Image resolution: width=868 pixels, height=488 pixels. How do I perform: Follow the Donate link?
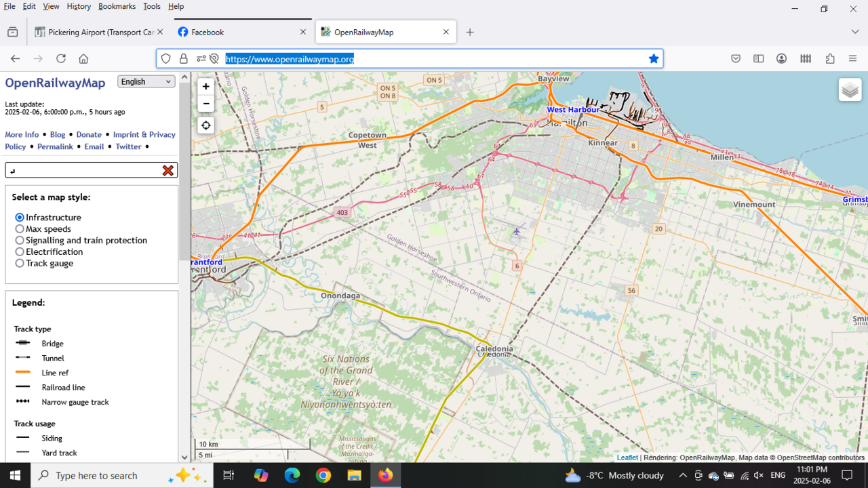(89, 135)
